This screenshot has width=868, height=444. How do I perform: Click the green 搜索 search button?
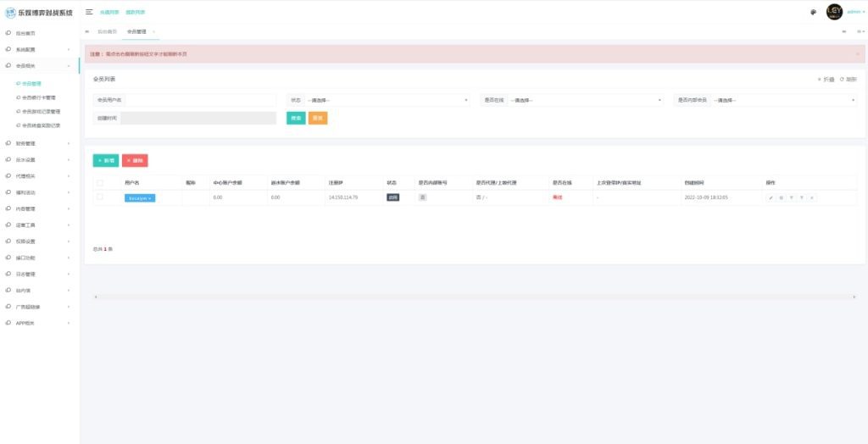click(296, 118)
